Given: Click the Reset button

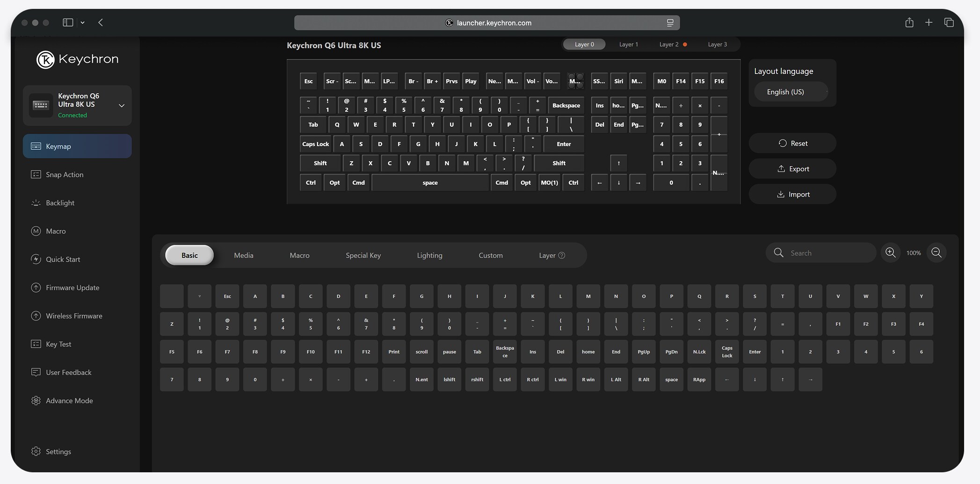Looking at the screenshot, I should (792, 143).
